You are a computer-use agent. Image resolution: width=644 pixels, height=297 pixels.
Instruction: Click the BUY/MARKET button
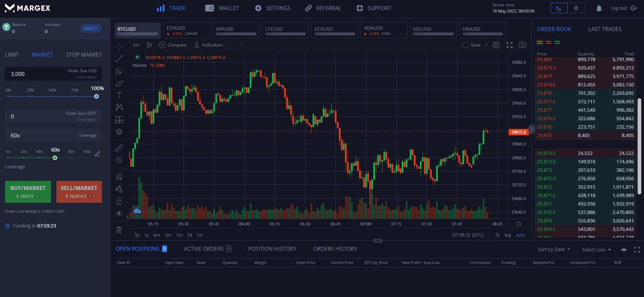[x=28, y=192]
